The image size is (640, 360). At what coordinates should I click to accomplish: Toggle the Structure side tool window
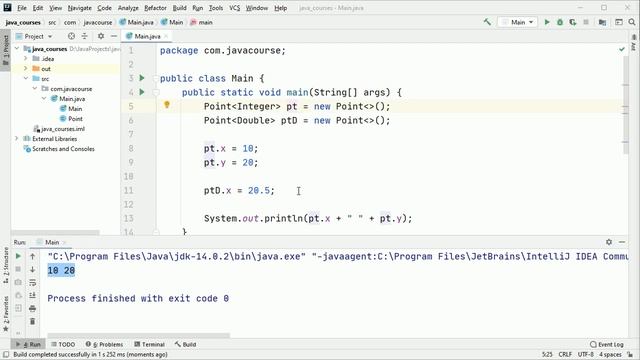[6, 265]
